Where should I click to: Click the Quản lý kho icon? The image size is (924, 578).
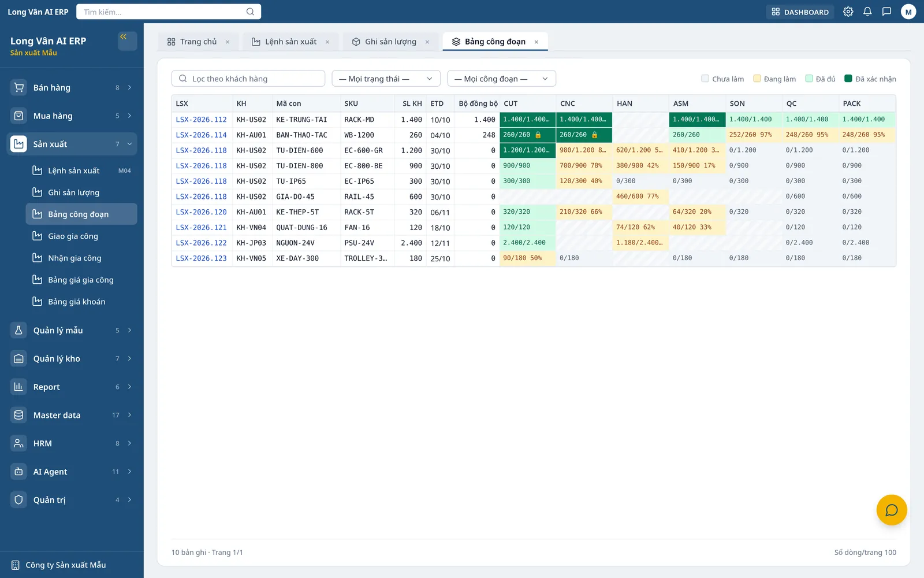pyautogui.click(x=18, y=358)
